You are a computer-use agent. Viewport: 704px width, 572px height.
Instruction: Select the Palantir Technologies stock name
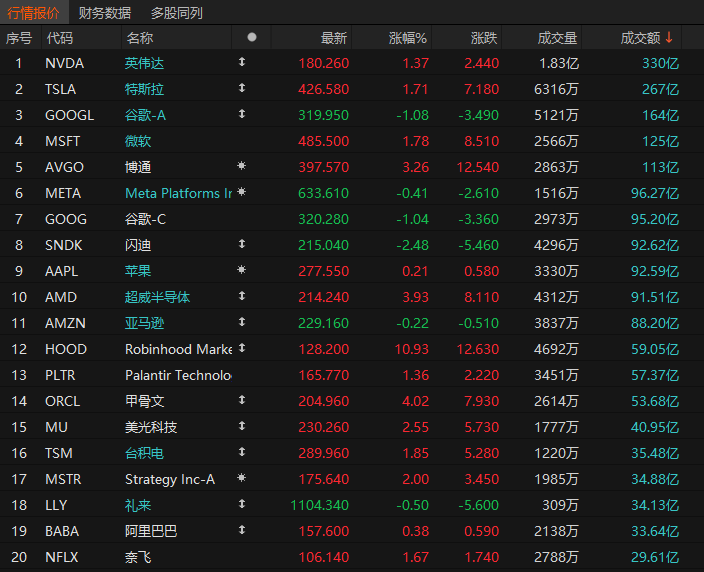[178, 375]
